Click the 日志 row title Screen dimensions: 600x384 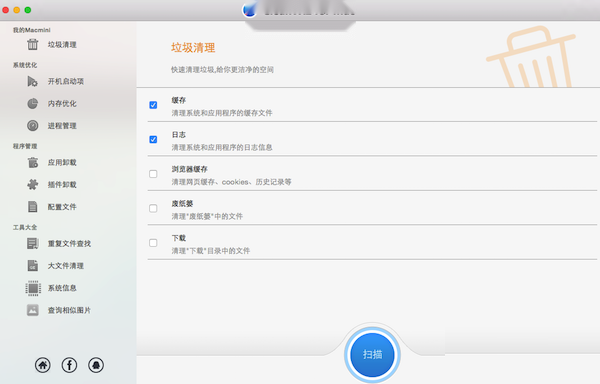point(179,135)
